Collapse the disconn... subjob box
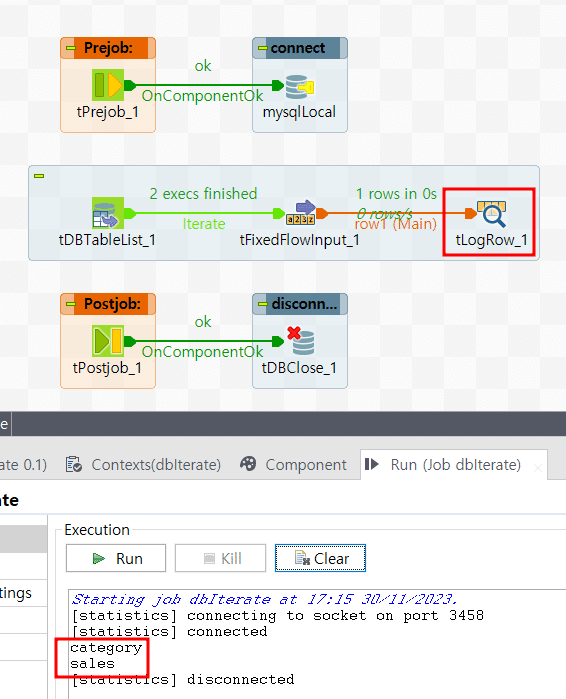The width and height of the screenshot is (566, 699). pos(262,304)
